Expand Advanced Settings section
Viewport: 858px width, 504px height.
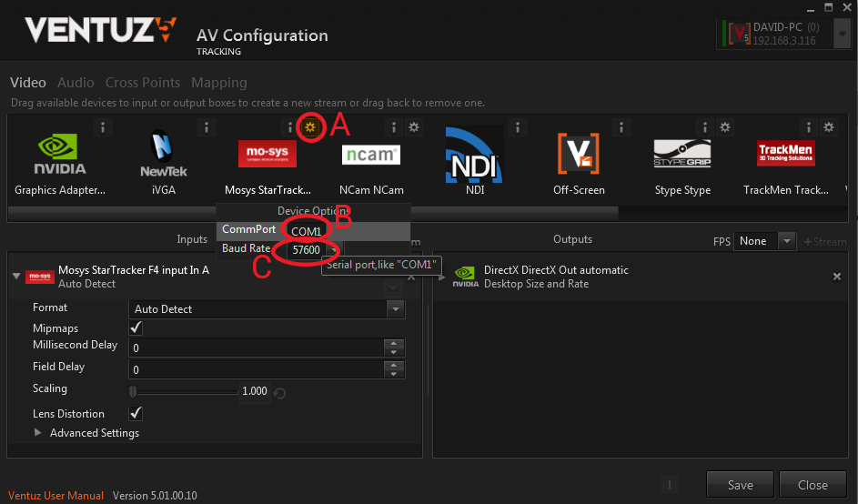pyautogui.click(x=38, y=433)
